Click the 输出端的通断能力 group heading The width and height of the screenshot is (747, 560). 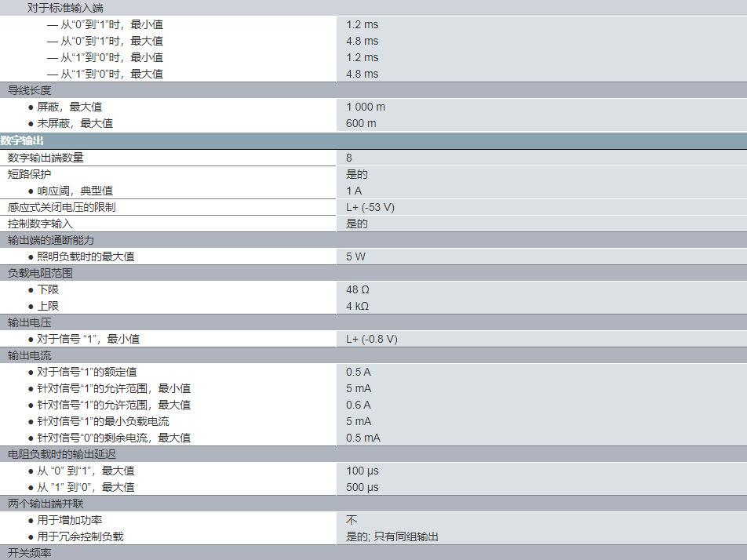coord(50,240)
